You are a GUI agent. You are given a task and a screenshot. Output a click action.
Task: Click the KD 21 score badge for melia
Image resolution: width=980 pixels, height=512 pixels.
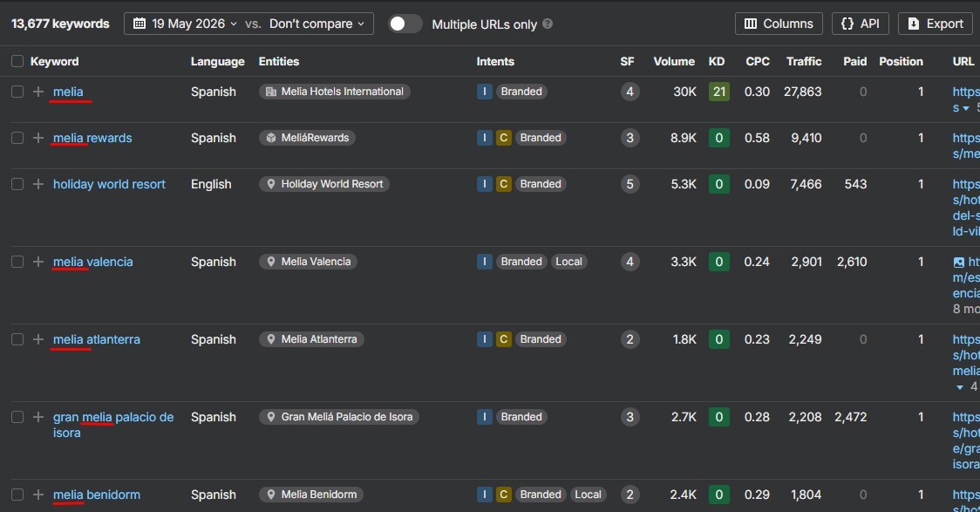point(718,92)
